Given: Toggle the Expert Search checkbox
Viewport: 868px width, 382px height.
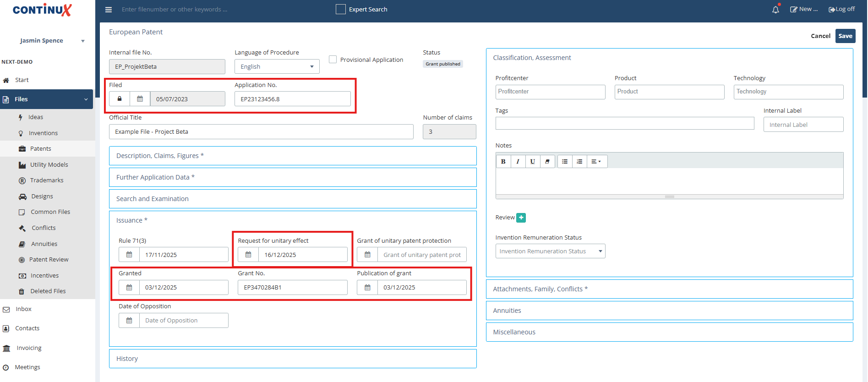Looking at the screenshot, I should 341,9.
